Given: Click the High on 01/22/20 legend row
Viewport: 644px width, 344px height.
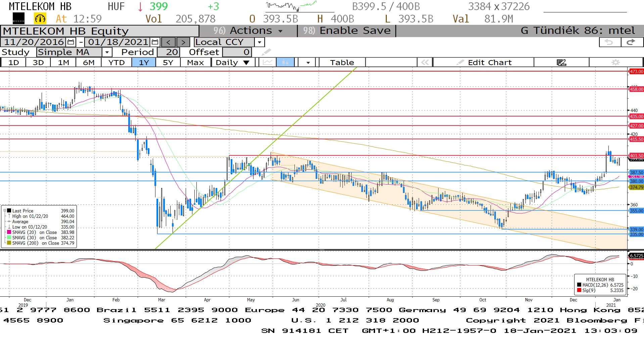Looking at the screenshot, I should coord(41,216).
